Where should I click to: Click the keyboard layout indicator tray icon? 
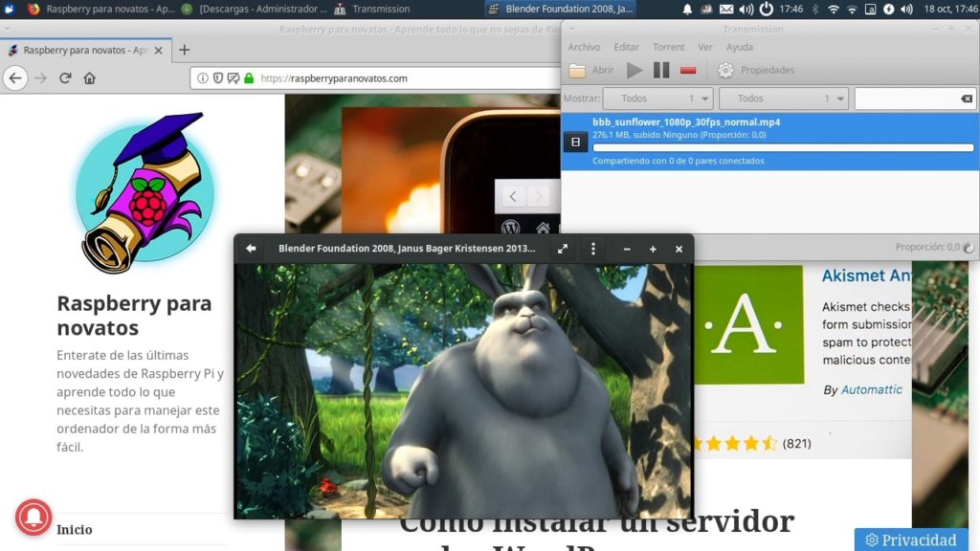click(x=870, y=9)
